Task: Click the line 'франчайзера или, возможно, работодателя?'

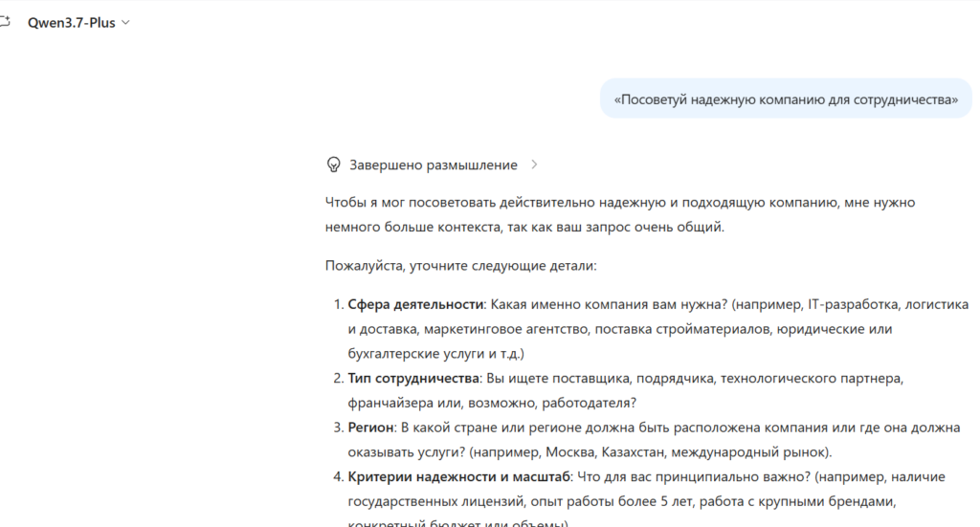Action: tap(493, 403)
